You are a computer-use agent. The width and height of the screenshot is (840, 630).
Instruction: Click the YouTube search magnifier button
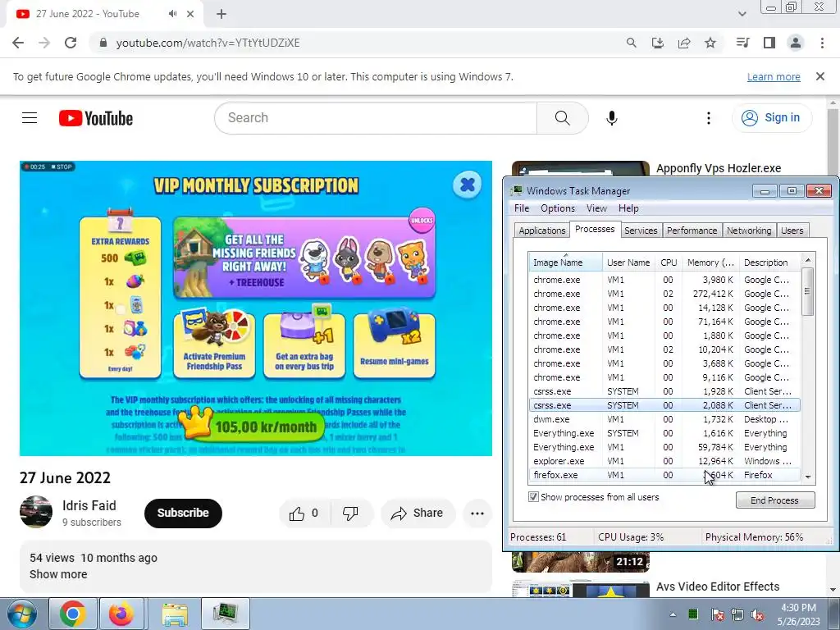[x=563, y=118]
